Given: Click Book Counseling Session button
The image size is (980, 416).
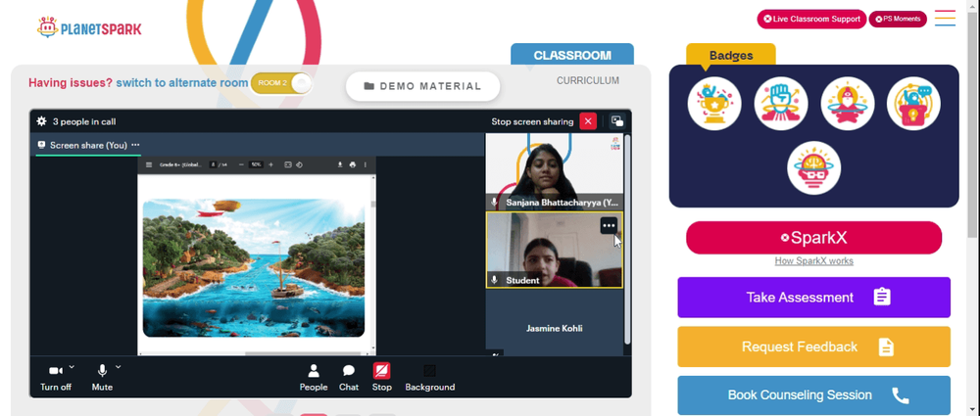Looking at the screenshot, I should tap(813, 395).
